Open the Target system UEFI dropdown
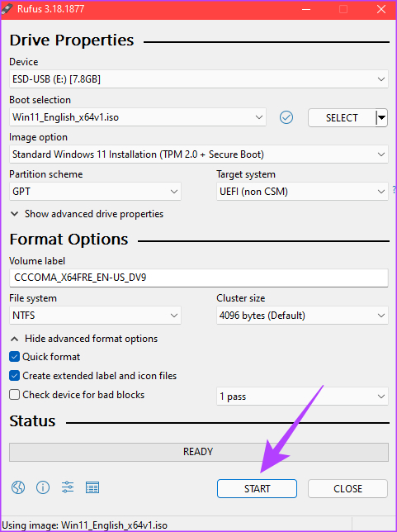 pos(302,192)
